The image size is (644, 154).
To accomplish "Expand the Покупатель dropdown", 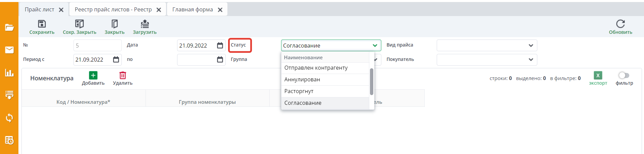I will (531, 60).
